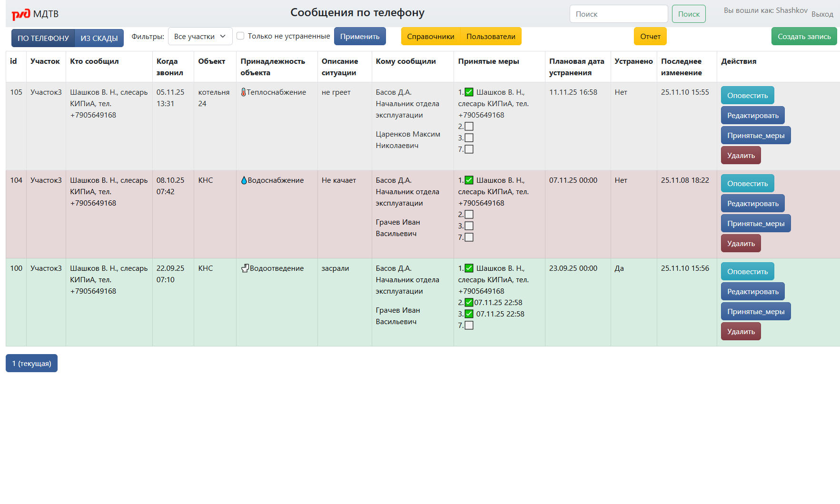Viewport: 840px width, 504px height.
Task: Switch to the ПО ТЕЛЕФОНУ tab
Action: (43, 38)
